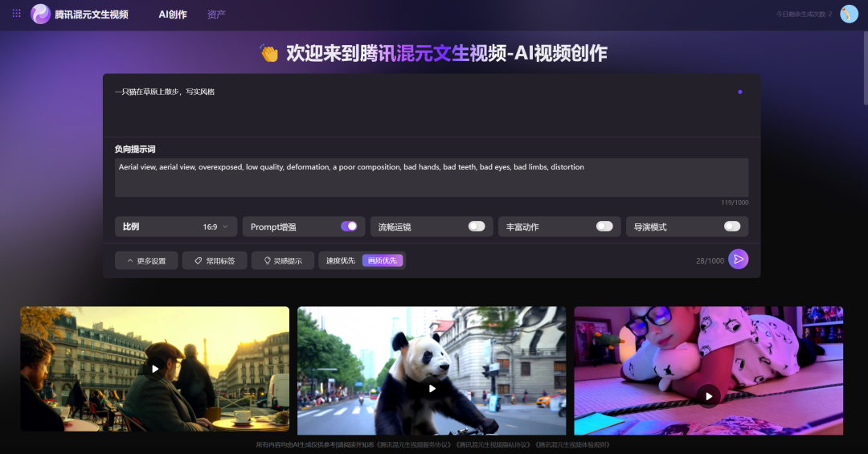
Task: Enable the 丰富动作 switch
Action: coord(604,227)
